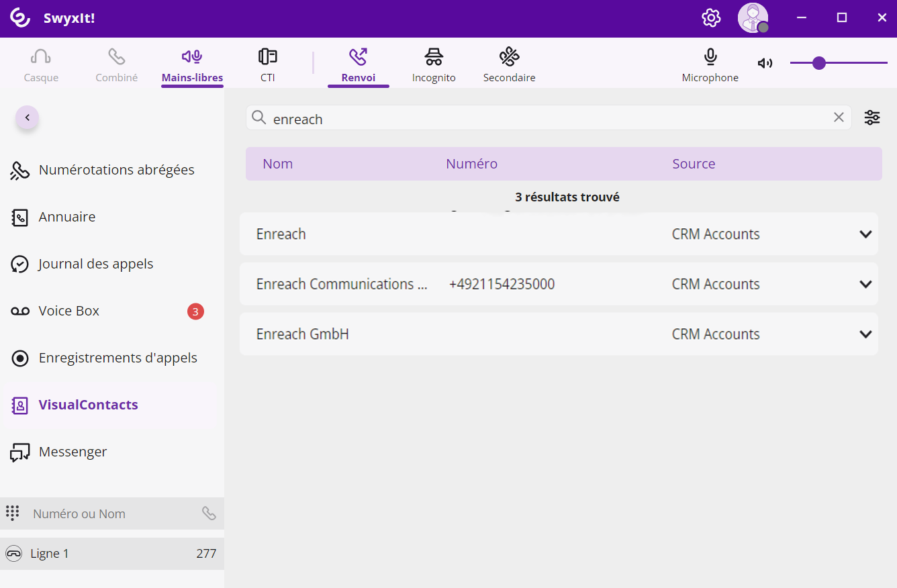Select Ligne 1 line button
897x588 pixels.
coord(112,554)
